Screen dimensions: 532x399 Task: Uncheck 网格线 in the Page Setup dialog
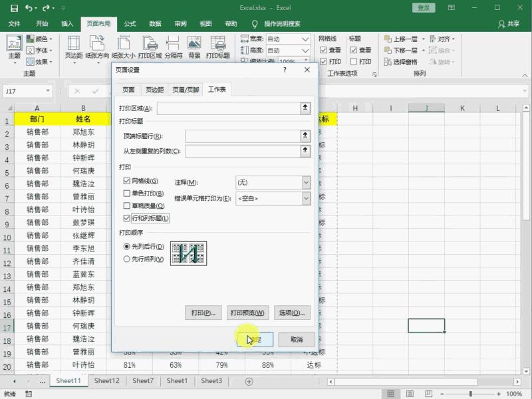[126, 182]
